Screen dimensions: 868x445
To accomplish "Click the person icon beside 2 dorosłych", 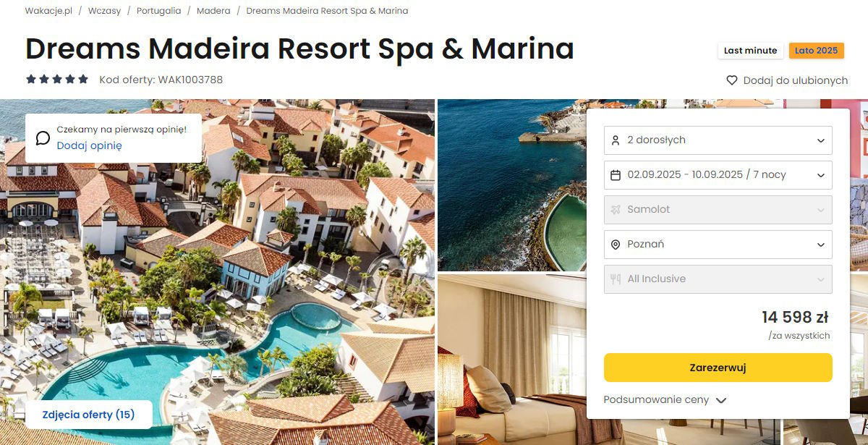I will (616, 140).
